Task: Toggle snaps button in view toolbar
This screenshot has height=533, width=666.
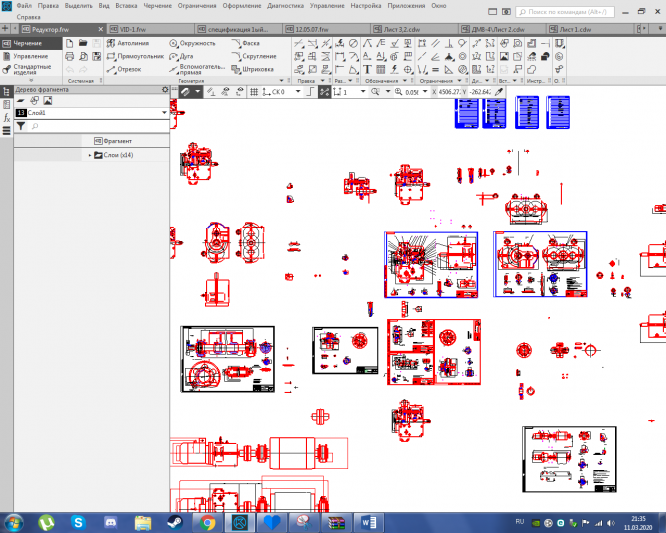Action: pos(186,92)
